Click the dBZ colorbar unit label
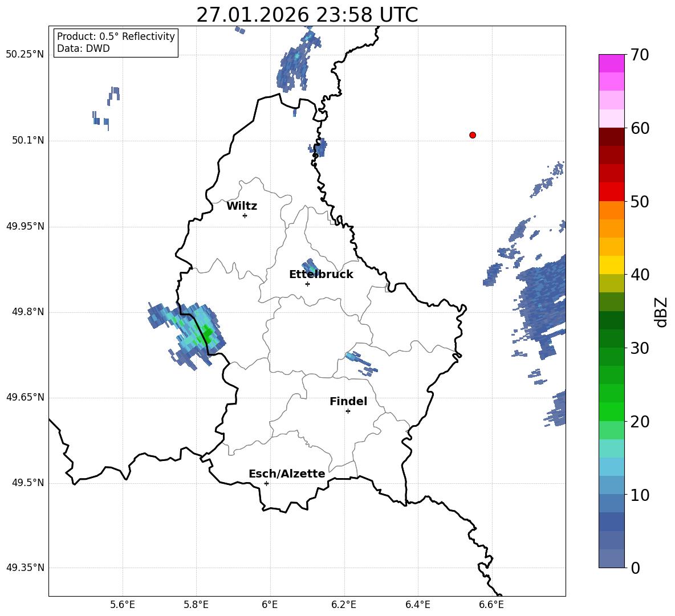Viewport: 675px width, 616px height. 662,312
